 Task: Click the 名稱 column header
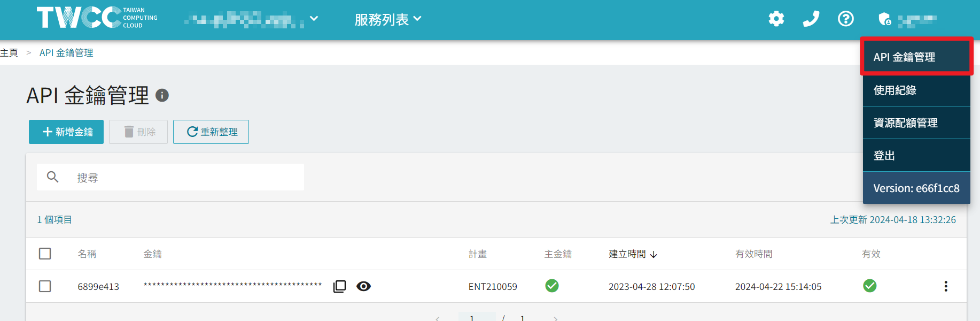click(x=87, y=254)
